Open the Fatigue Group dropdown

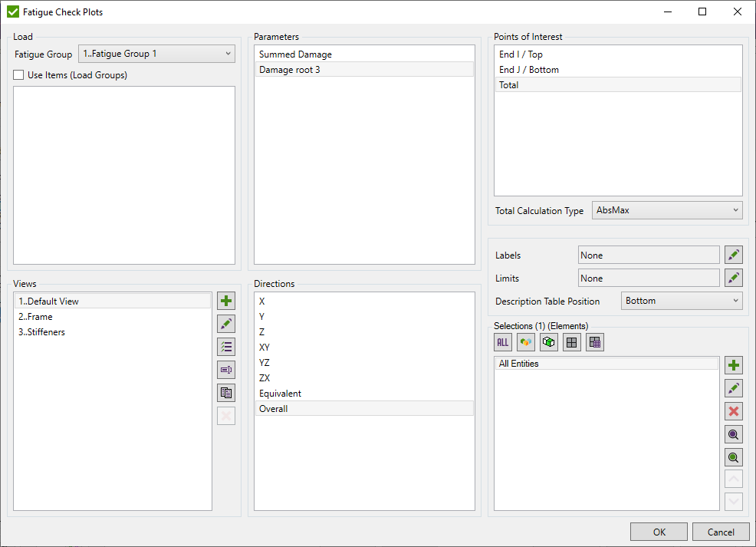point(157,54)
